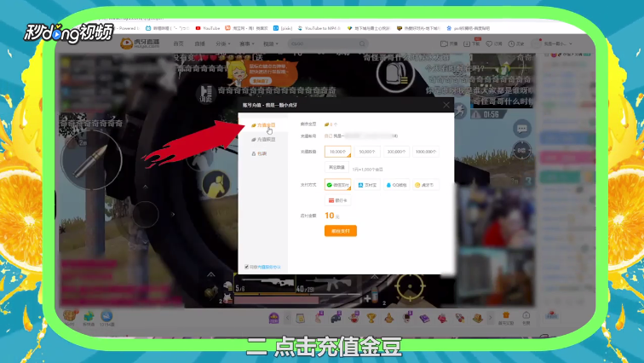The height and width of the screenshot is (363, 644).
Task: Select the 其它数量 custom amount option
Action: (x=336, y=167)
